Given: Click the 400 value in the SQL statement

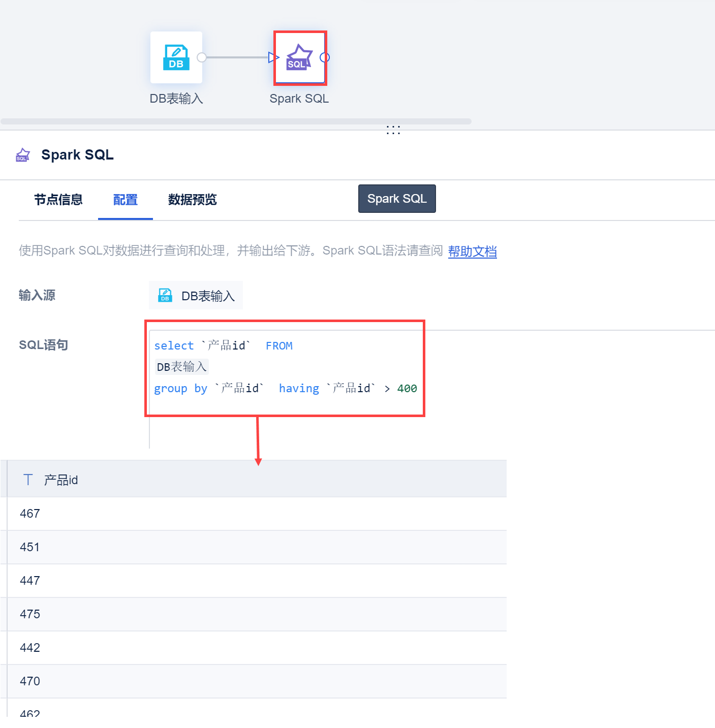Looking at the screenshot, I should pos(407,389).
